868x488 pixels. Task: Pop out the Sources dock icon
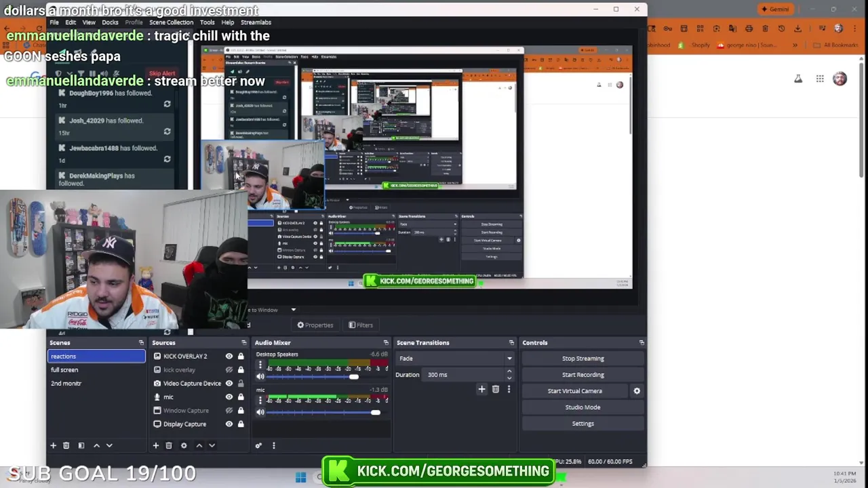pyautogui.click(x=243, y=343)
